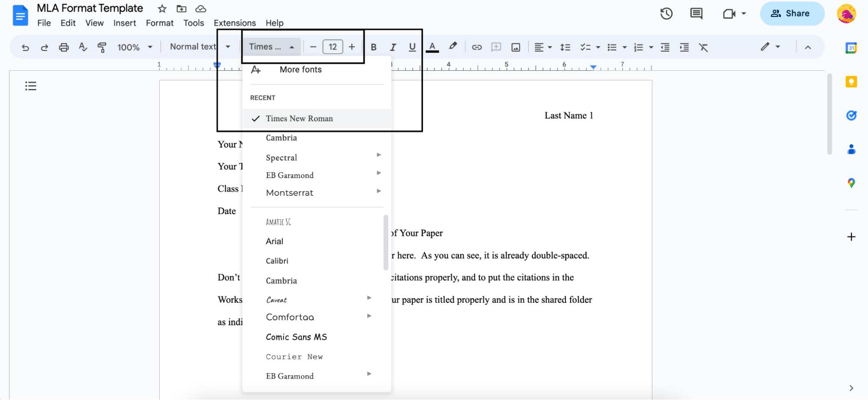Clear formatting with the toolbar icon

point(703,47)
